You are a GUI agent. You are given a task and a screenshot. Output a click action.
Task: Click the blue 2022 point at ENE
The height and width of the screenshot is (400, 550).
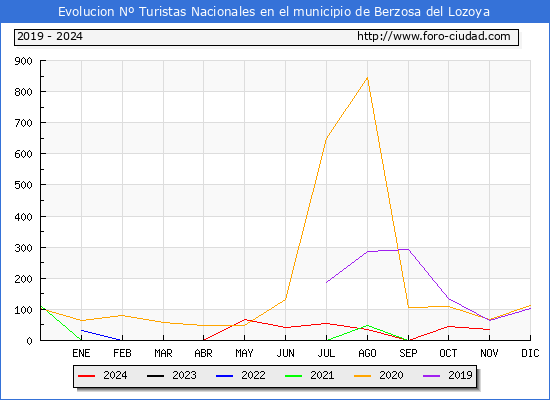tap(81, 330)
